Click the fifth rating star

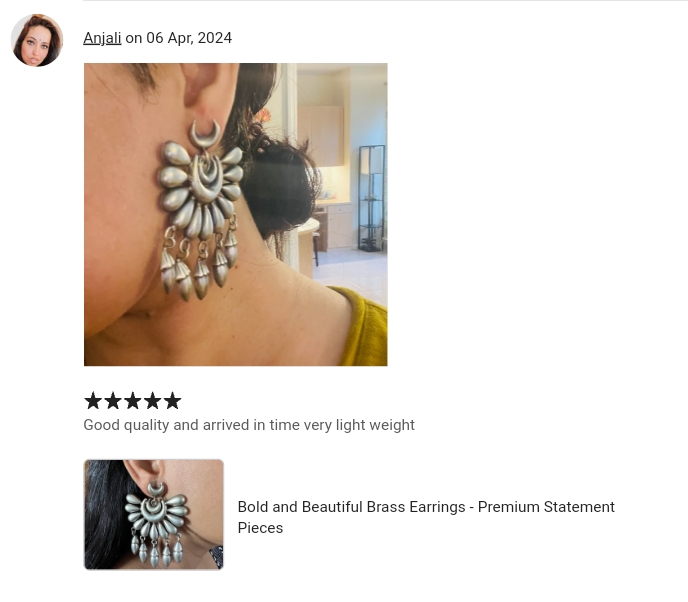[x=172, y=401]
